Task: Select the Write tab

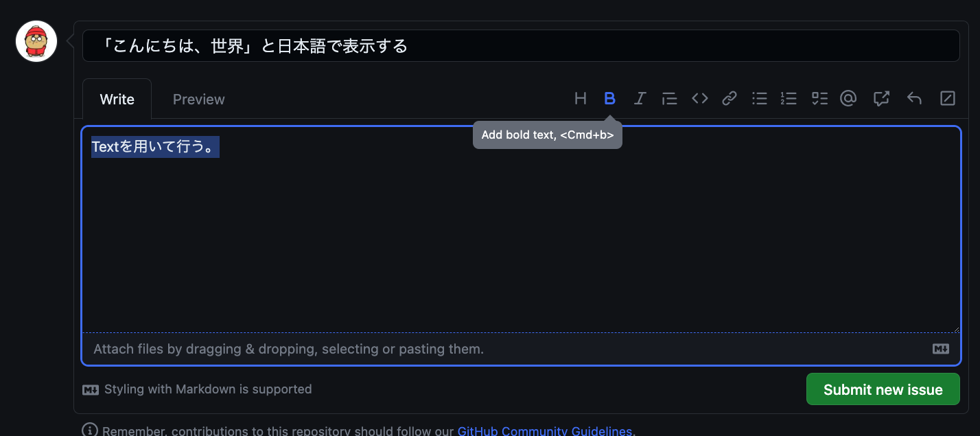Action: [117, 99]
